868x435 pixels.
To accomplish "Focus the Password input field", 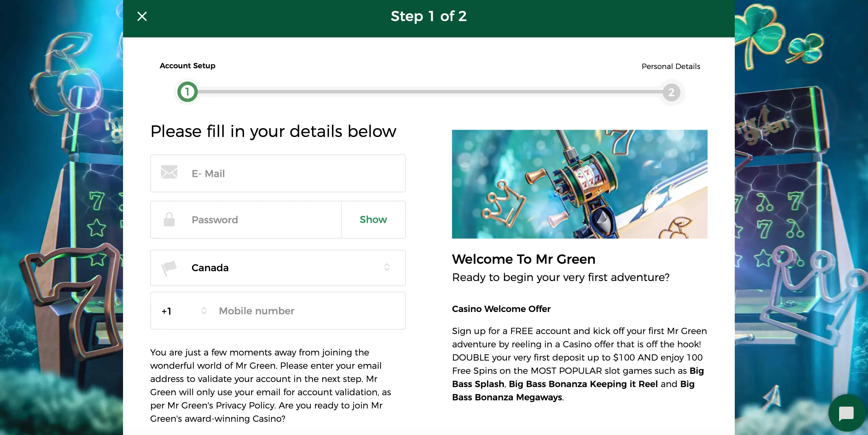I will pyautogui.click(x=246, y=220).
